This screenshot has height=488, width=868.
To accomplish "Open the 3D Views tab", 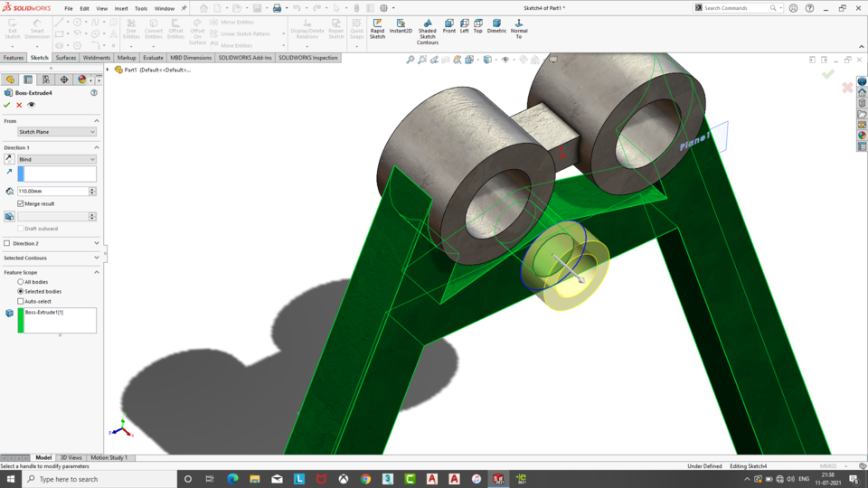I will pos(71,457).
